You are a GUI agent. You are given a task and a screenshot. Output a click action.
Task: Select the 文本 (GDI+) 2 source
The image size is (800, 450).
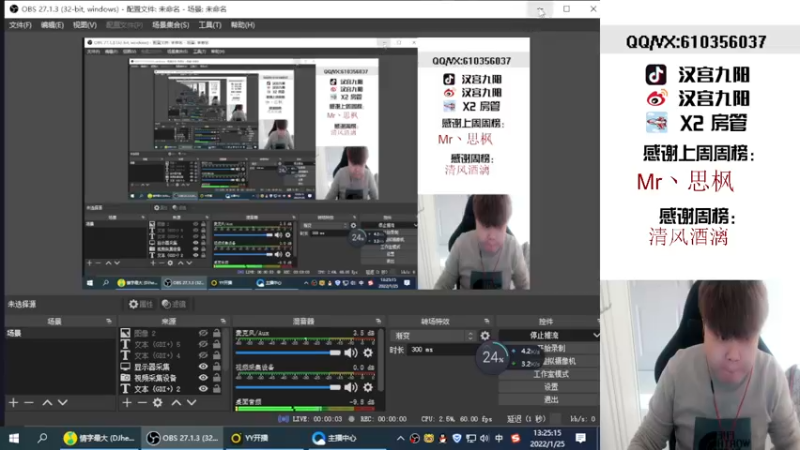(x=158, y=389)
